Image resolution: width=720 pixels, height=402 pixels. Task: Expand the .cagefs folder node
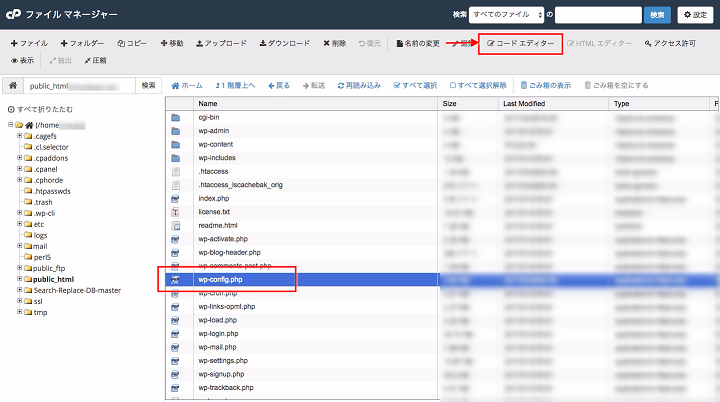tap(20, 136)
